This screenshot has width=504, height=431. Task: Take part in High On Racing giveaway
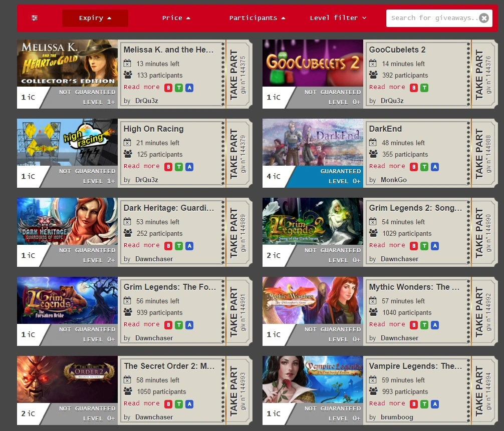(x=233, y=153)
